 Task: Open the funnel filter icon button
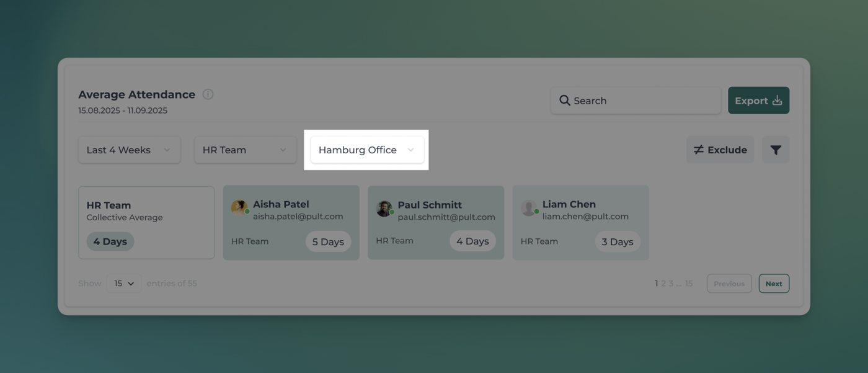point(775,150)
